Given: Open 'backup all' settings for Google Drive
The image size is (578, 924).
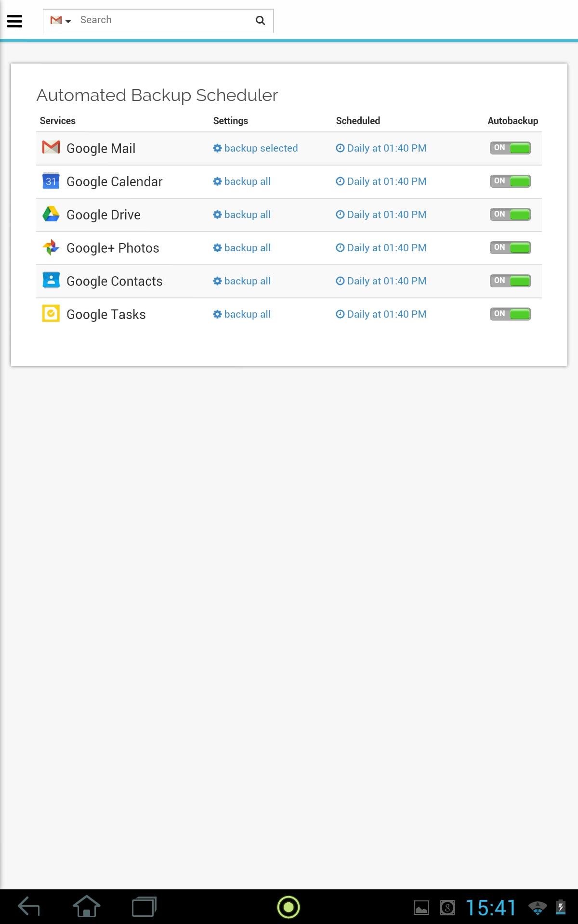Looking at the screenshot, I should [242, 215].
